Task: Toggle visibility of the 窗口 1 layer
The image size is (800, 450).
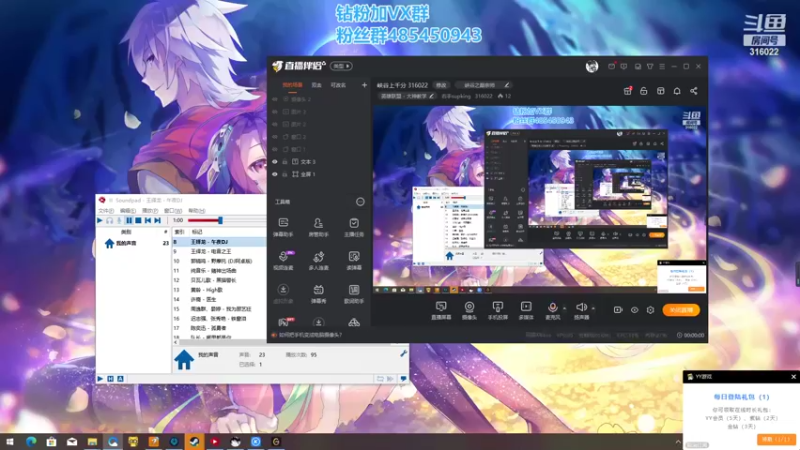Action: point(274,149)
